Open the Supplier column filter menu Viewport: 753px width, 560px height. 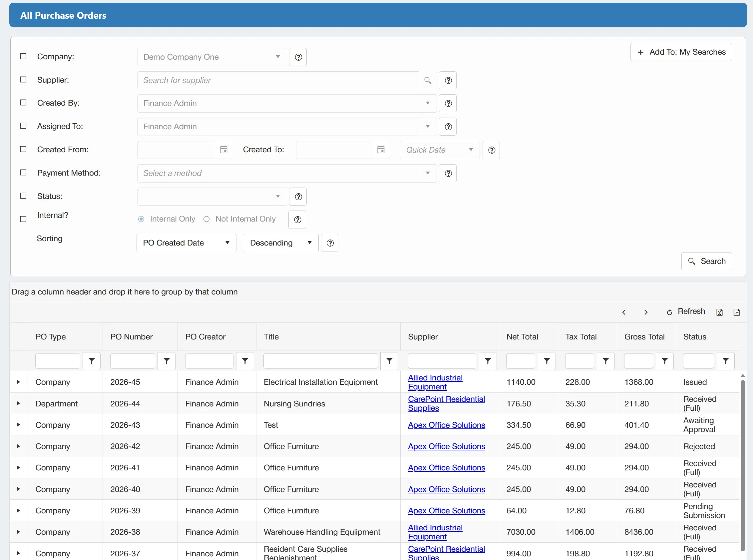[x=488, y=361]
